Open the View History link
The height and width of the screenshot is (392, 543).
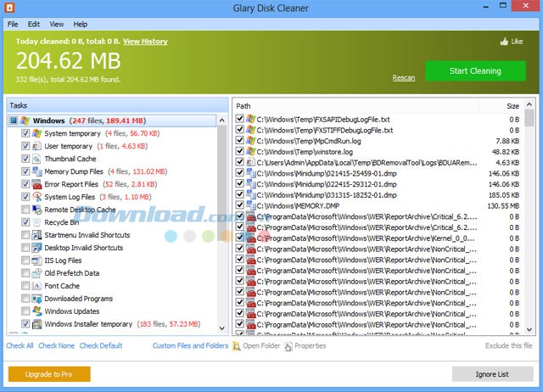click(145, 42)
